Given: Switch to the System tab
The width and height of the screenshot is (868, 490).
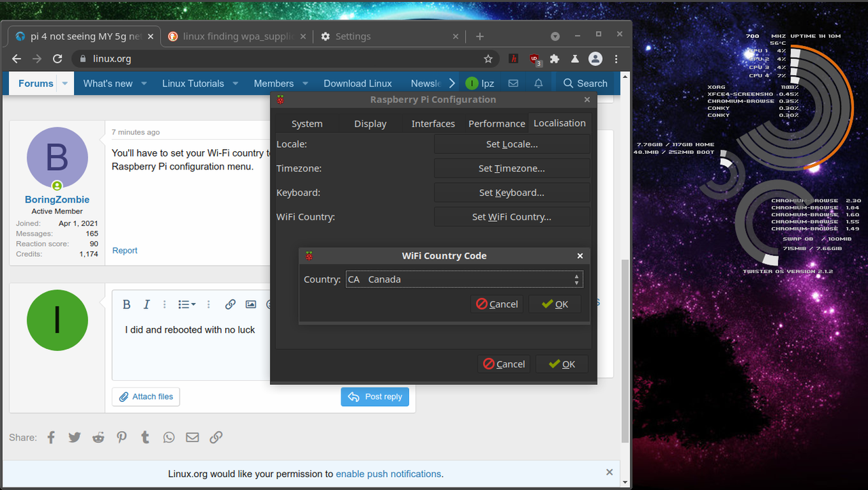Looking at the screenshot, I should (307, 123).
